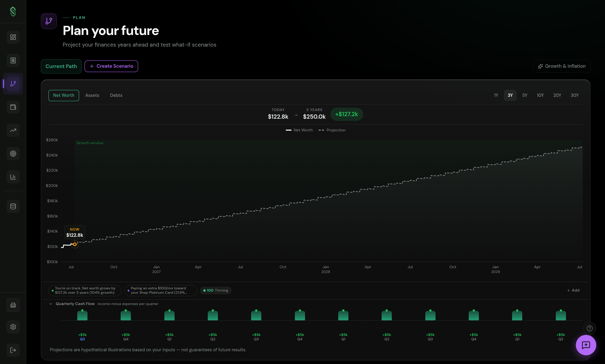Click Create Scenario button
This screenshot has width=605, height=364.
tap(111, 66)
